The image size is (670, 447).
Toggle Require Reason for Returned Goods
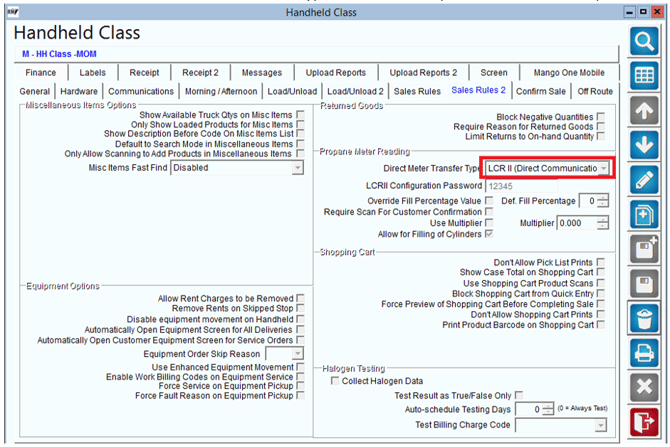coord(601,126)
